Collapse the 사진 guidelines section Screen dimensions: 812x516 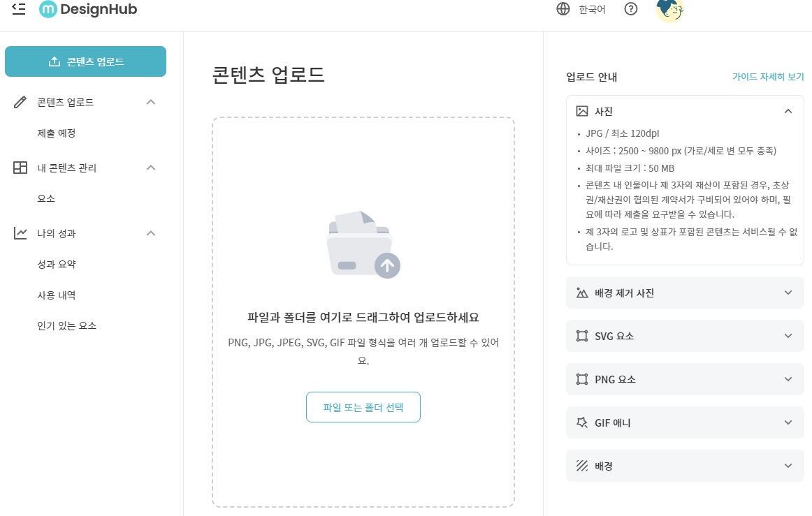(788, 110)
